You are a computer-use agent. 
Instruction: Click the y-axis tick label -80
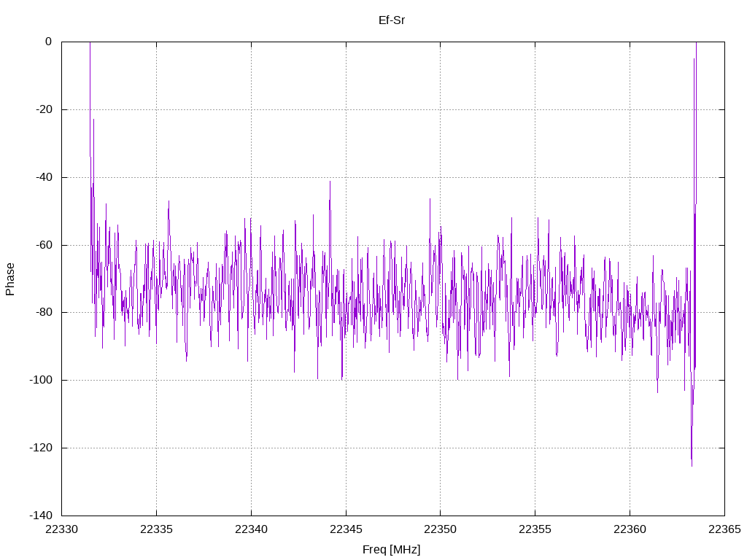[44, 312]
